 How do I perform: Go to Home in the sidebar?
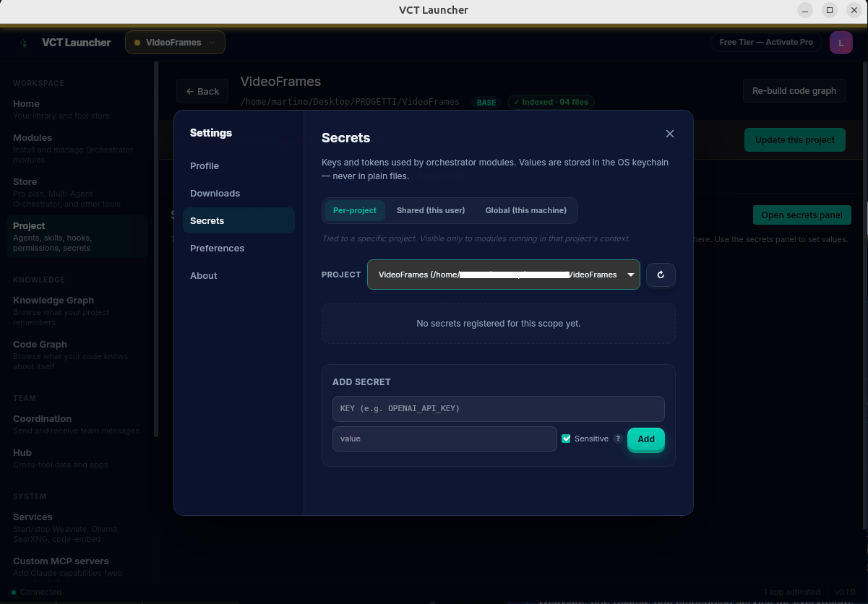76,109
